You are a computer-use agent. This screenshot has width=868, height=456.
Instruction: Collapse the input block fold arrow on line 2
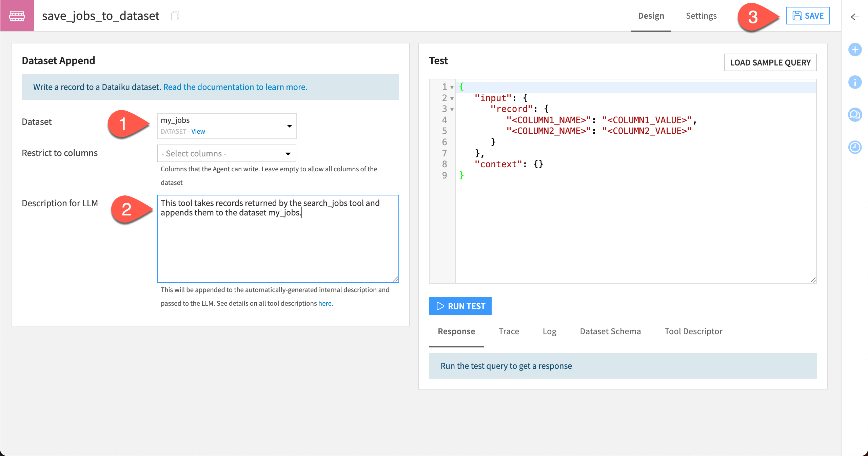(x=452, y=98)
